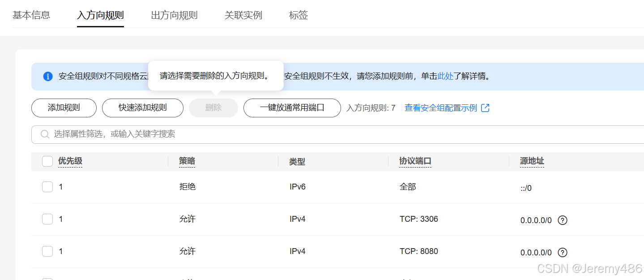The width and height of the screenshot is (644, 280).
Task: Tick the checkbox for the IPv6 拒绝 rule
Action: tap(47, 187)
